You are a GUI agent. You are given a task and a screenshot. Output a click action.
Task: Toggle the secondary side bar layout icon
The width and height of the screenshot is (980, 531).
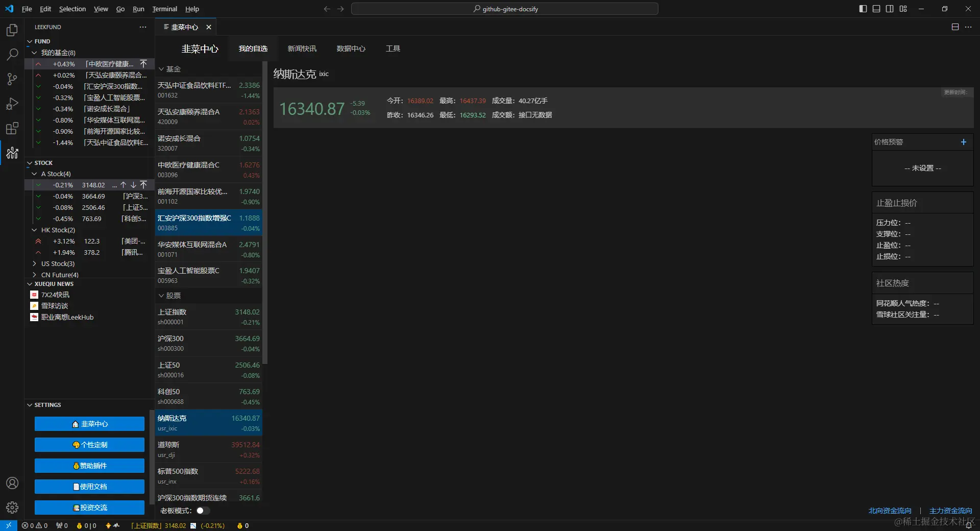pos(890,9)
